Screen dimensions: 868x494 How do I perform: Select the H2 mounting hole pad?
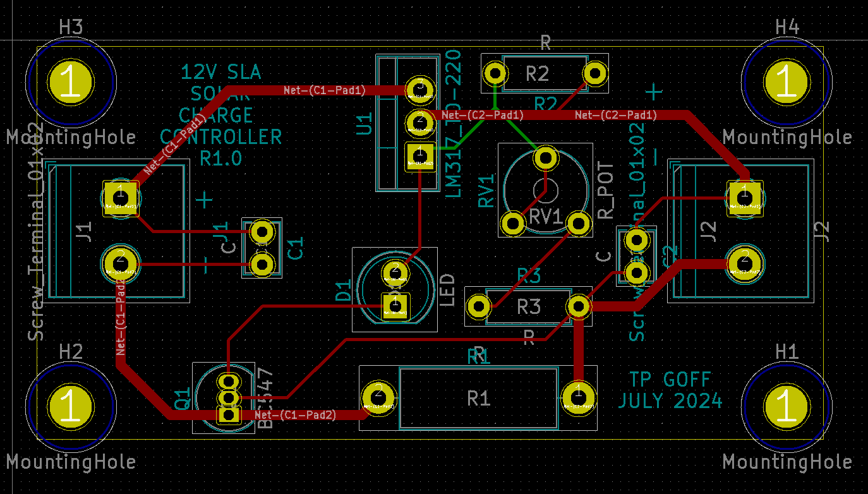point(71,406)
